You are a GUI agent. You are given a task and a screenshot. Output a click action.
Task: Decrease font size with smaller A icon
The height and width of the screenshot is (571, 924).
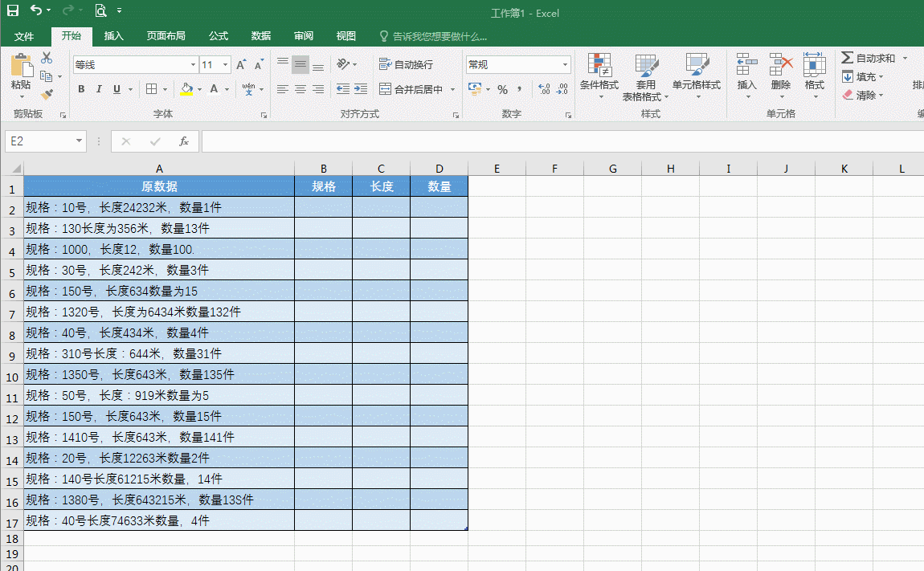(259, 65)
